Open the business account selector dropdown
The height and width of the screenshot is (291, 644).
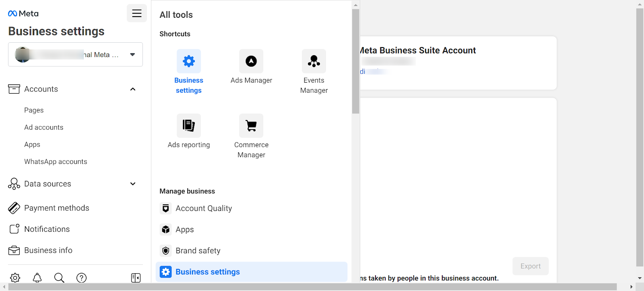tap(75, 54)
